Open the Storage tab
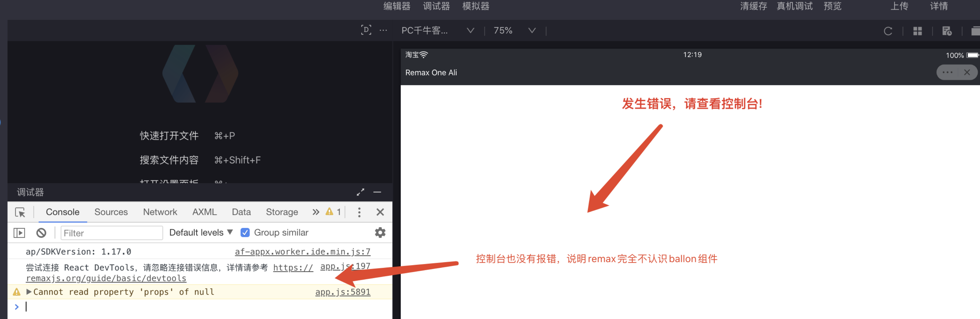The image size is (980, 319). pos(282,212)
